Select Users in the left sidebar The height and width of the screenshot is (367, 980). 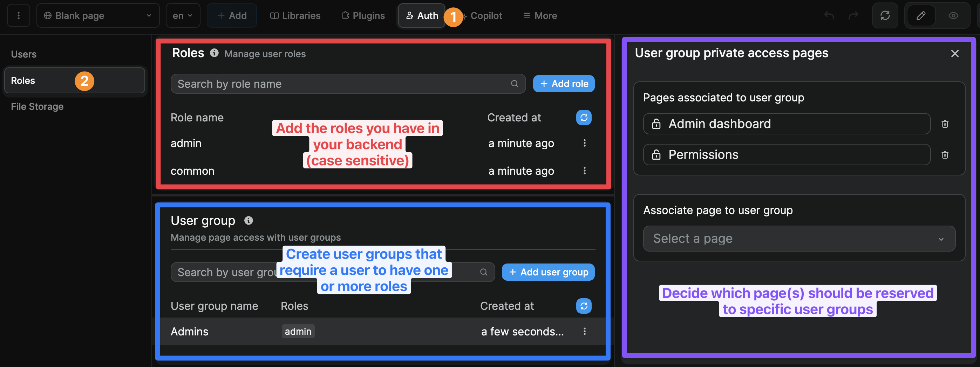pos(23,54)
